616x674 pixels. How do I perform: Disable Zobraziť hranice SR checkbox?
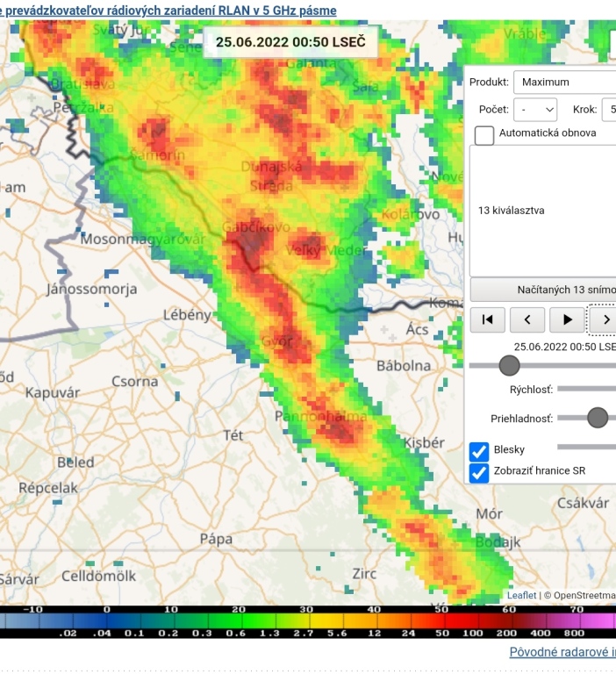pyautogui.click(x=479, y=472)
